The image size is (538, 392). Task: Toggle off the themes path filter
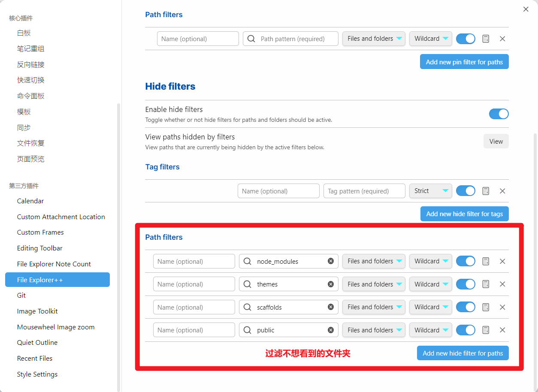[465, 284]
